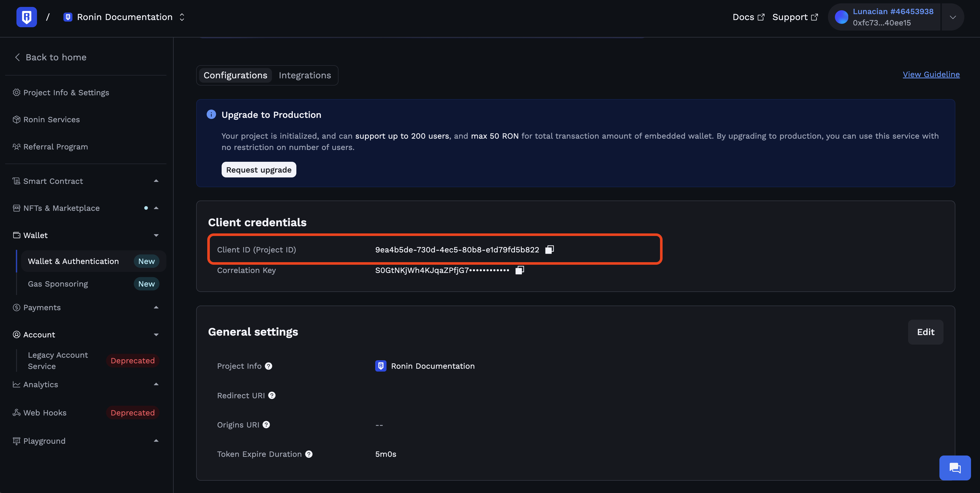Image resolution: width=980 pixels, height=493 pixels.
Task: Click the Deprecated badge on Web Hooks
Action: click(x=133, y=413)
